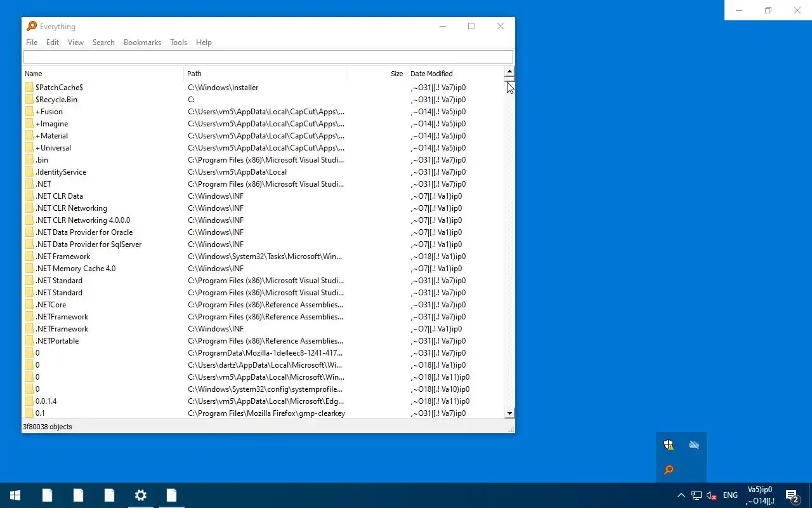Screen dimensions: 812x508
Task: Select the 0.1 folder icon
Action: tap(29, 413)
